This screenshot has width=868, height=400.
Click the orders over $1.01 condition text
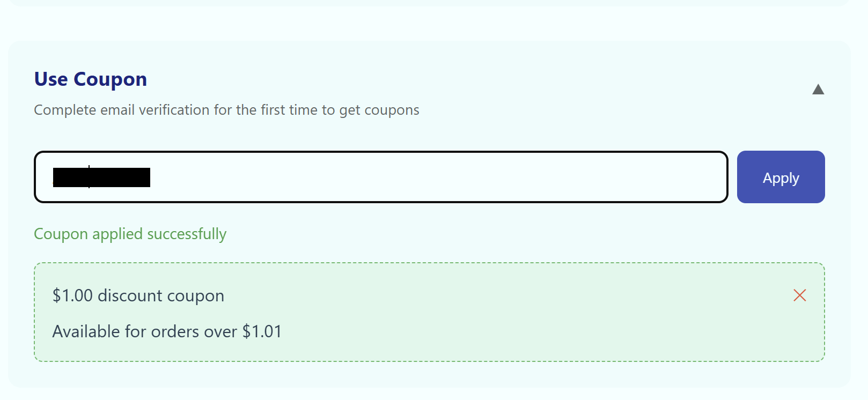(167, 331)
